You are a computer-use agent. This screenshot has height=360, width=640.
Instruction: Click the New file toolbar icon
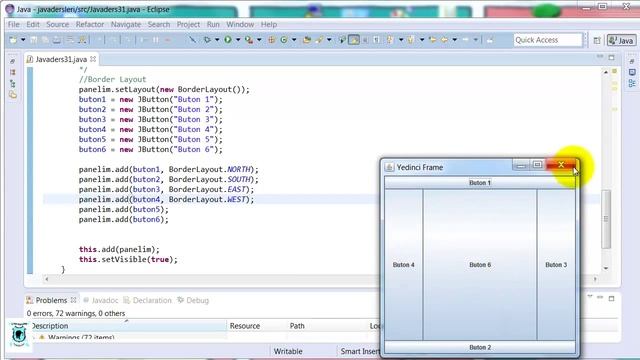coord(13,40)
